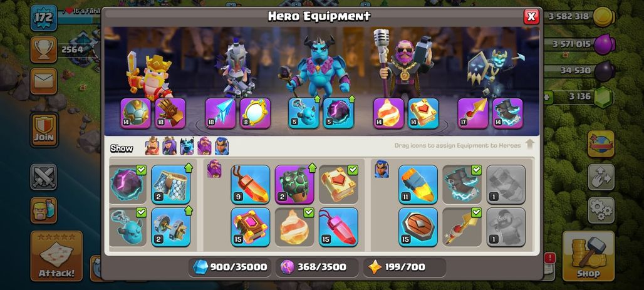
Task: Toggle Grand Warden in Show filter
Action: click(204, 146)
